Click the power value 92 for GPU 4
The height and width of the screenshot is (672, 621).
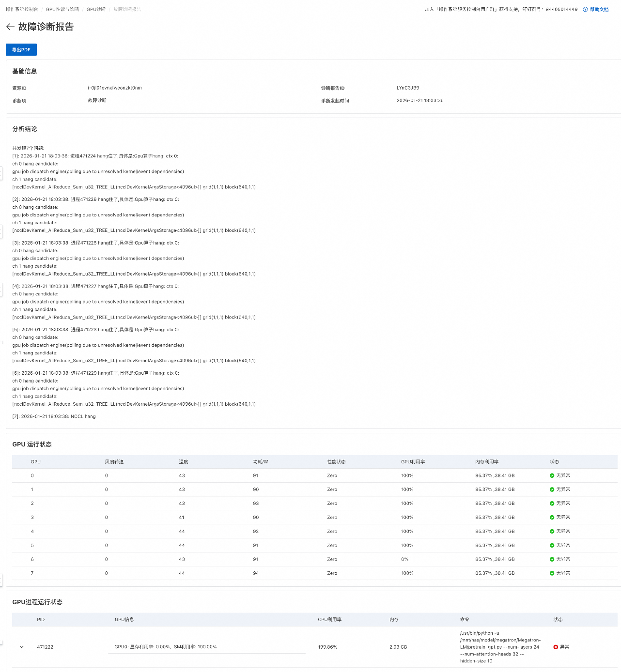[x=256, y=532]
